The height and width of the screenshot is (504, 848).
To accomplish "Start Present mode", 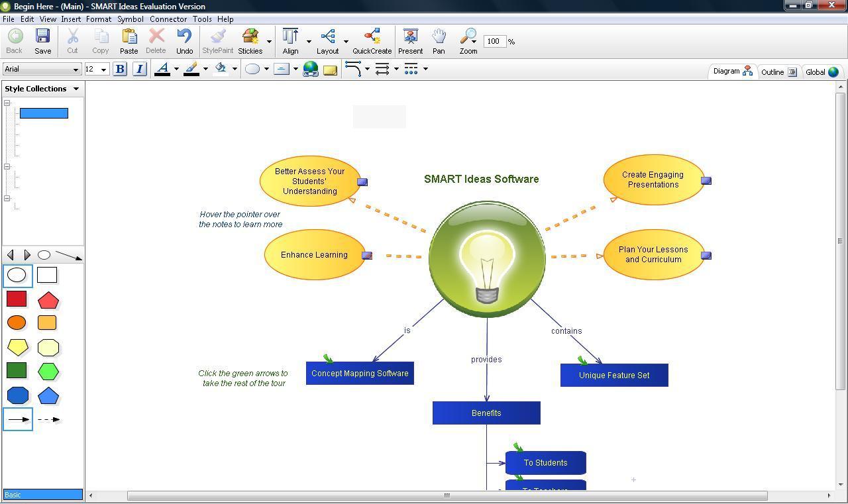I will tap(410, 41).
